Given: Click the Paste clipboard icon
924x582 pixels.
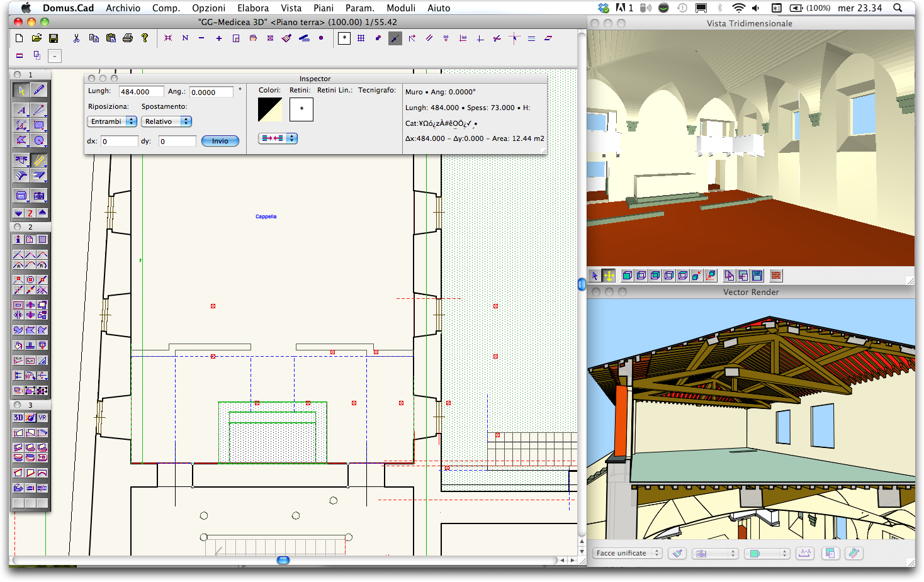Looking at the screenshot, I should pyautogui.click(x=111, y=38).
